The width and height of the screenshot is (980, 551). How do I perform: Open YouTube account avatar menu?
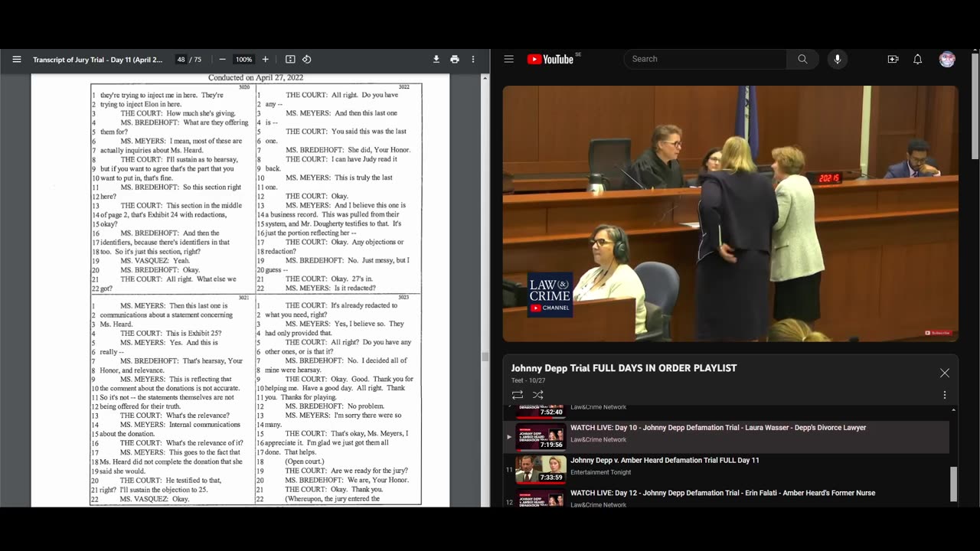click(947, 59)
